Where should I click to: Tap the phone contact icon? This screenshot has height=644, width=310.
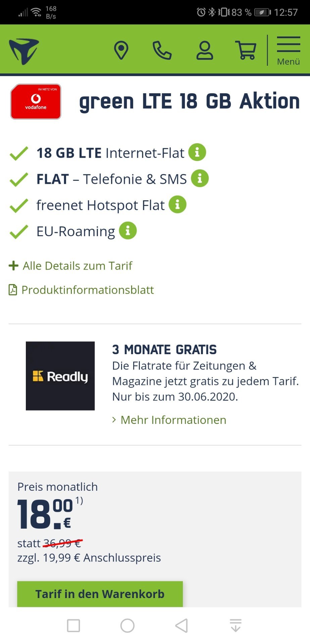[162, 50]
